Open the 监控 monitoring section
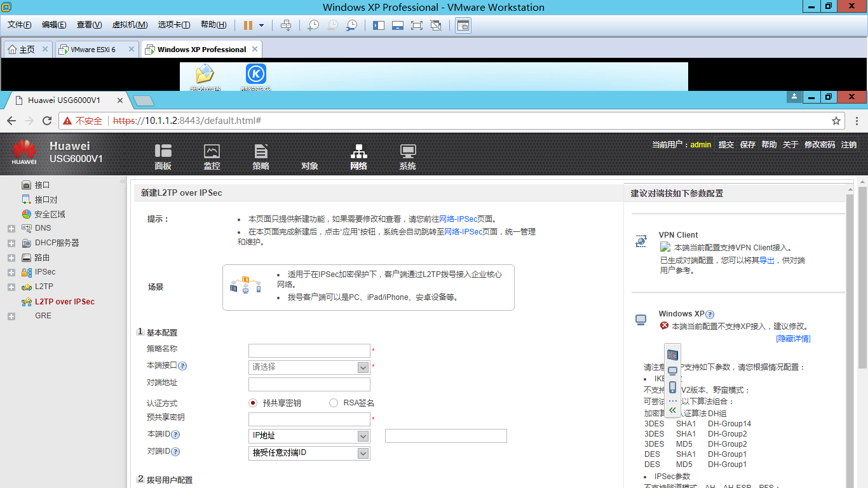The image size is (868, 488). coord(212,156)
